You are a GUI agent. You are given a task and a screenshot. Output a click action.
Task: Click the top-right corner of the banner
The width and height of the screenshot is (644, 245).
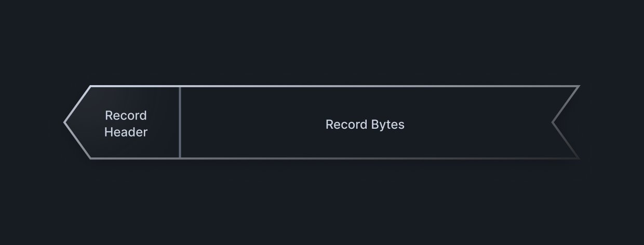[x=578, y=87]
